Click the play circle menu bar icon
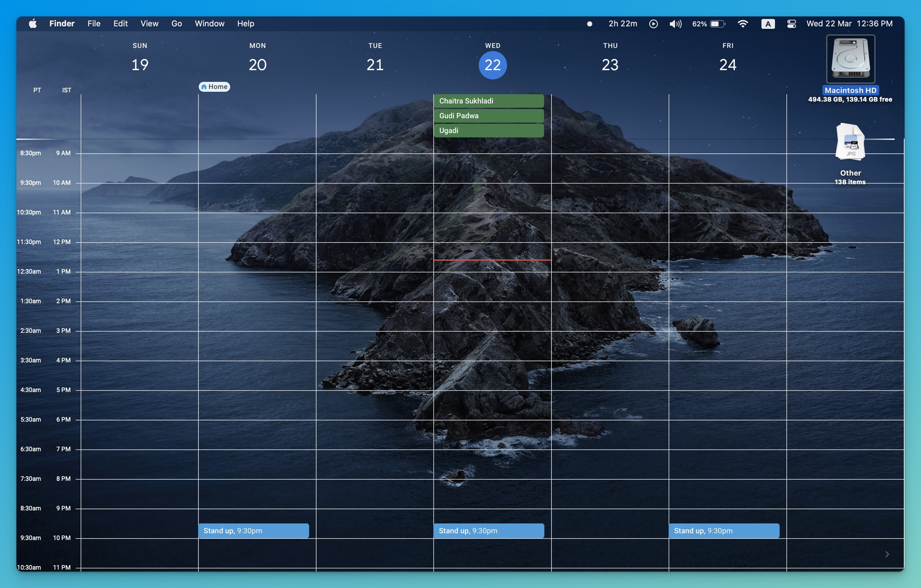921x588 pixels. (653, 24)
